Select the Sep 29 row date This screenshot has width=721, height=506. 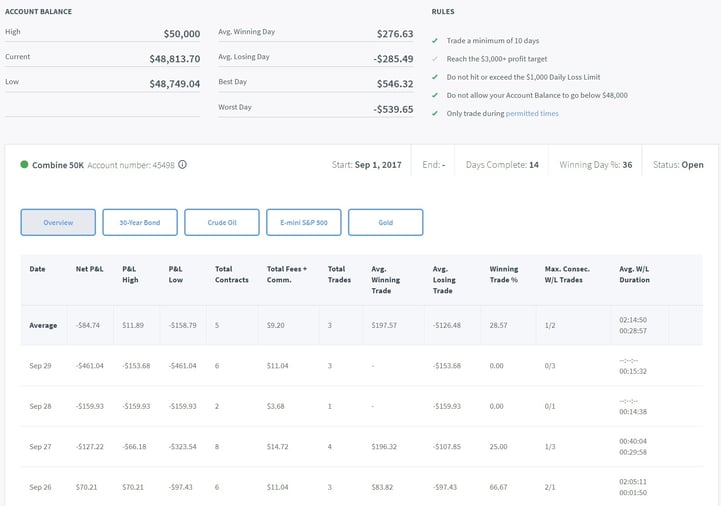40,366
